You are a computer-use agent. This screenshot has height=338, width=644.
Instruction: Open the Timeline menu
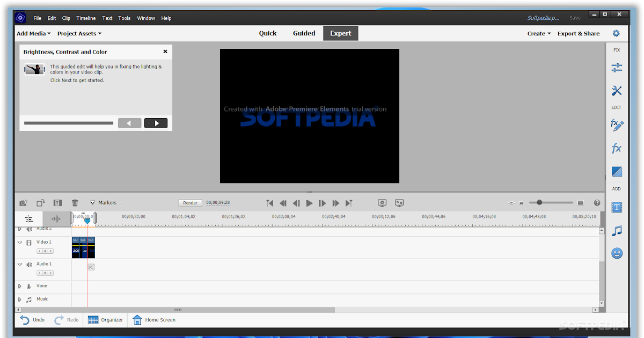(x=86, y=18)
